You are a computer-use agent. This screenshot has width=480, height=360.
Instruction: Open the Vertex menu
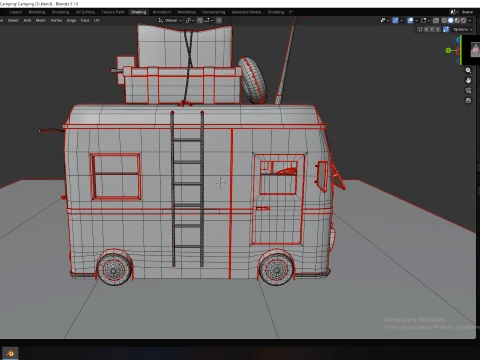[56, 20]
